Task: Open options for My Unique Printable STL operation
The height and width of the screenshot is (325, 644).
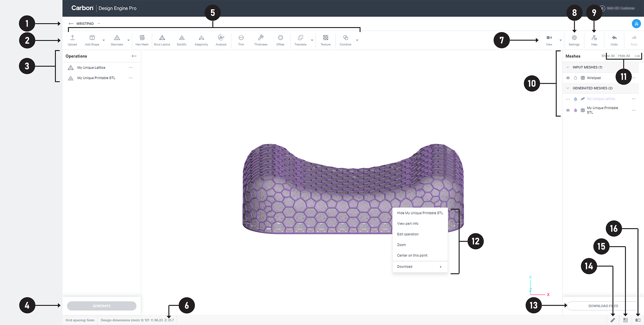Action: tap(131, 78)
